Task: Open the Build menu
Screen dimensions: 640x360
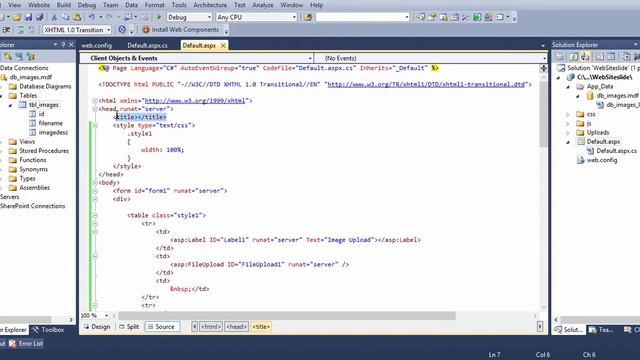Action: click(x=64, y=5)
